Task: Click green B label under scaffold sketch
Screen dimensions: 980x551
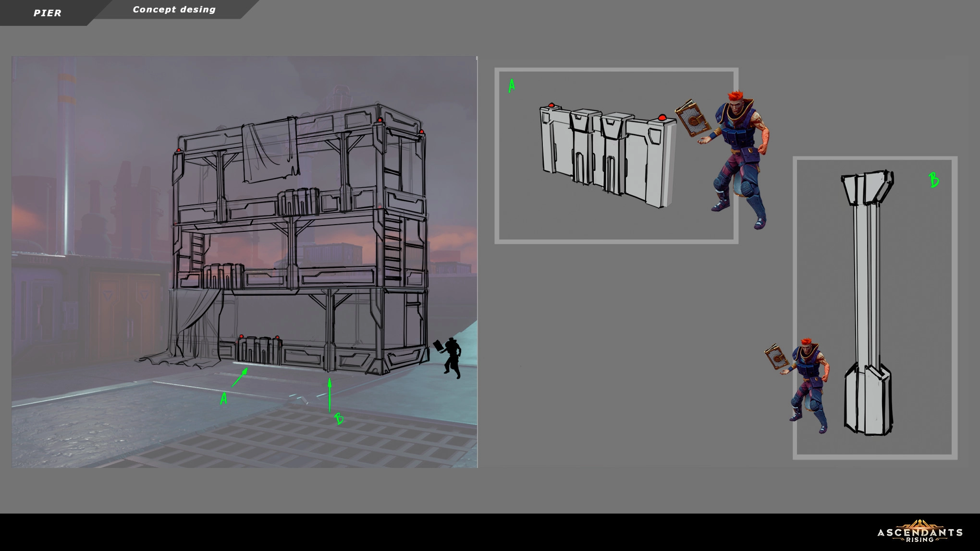Action: pos(339,419)
